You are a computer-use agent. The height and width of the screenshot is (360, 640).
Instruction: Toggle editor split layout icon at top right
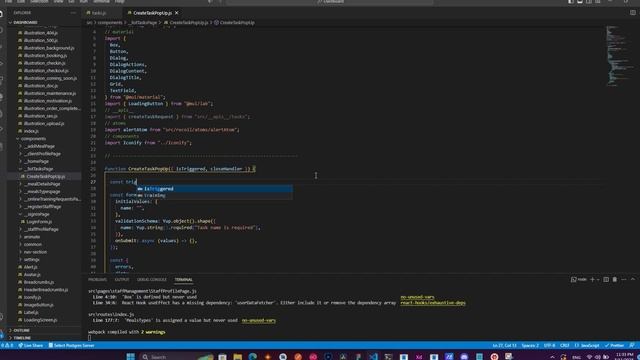633,13
